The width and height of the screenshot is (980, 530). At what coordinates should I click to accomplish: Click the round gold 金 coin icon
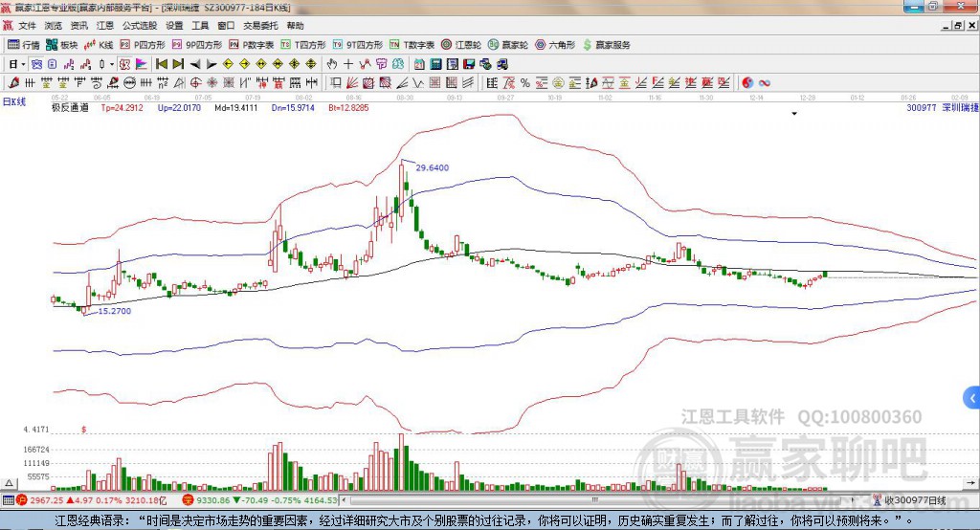(558, 83)
